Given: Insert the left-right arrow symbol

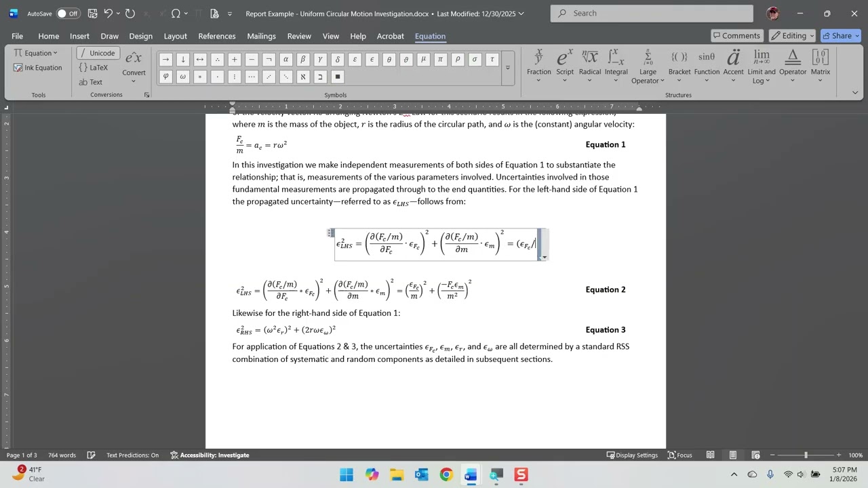Looking at the screenshot, I should coord(200,60).
